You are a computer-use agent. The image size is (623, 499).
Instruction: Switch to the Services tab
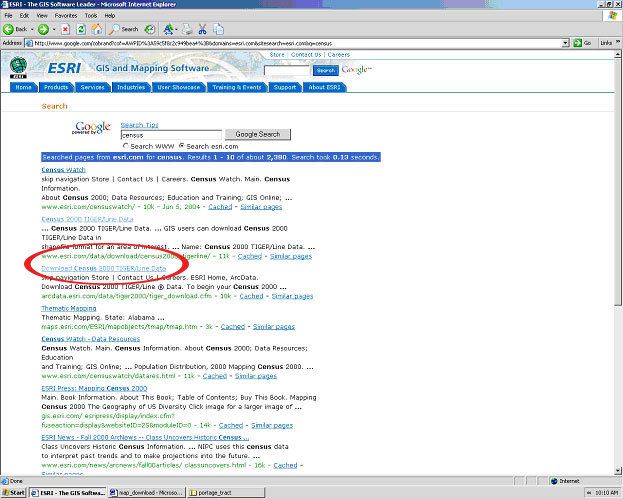pyautogui.click(x=92, y=87)
